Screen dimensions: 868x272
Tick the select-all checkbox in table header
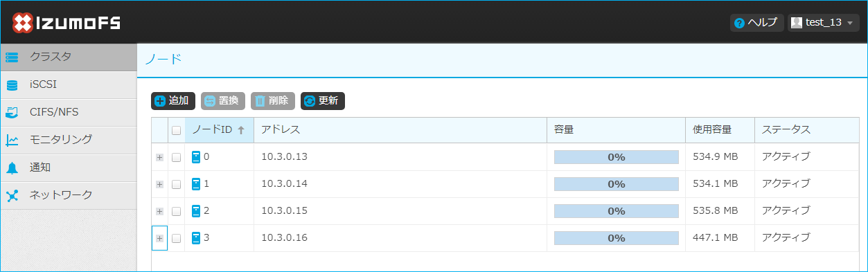point(176,130)
